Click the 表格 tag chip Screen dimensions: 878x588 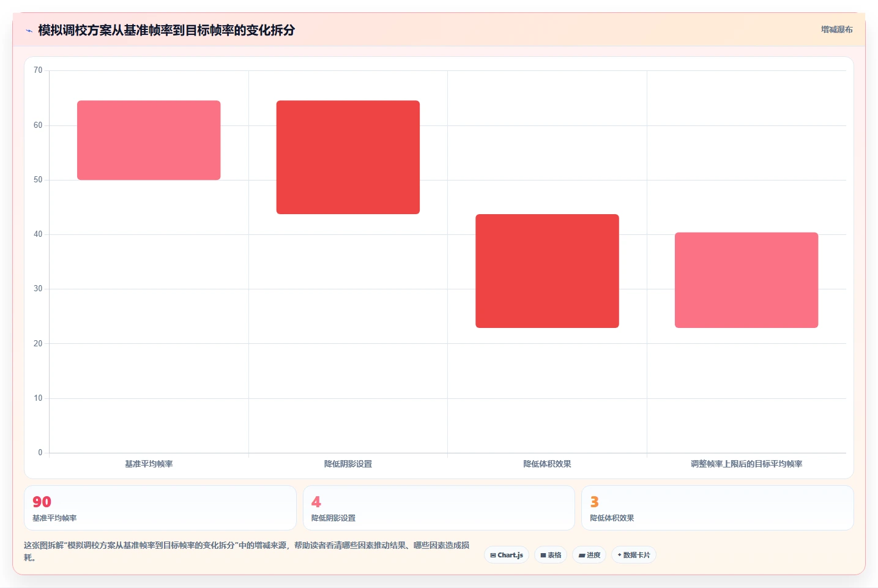(551, 555)
